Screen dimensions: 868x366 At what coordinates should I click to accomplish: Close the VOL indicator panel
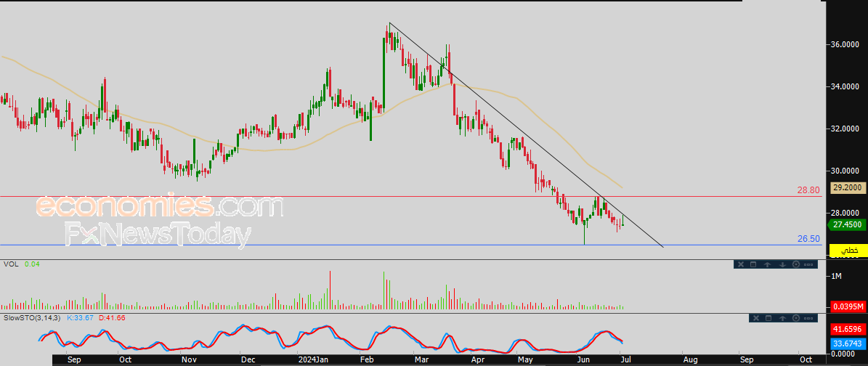pyautogui.click(x=742, y=264)
